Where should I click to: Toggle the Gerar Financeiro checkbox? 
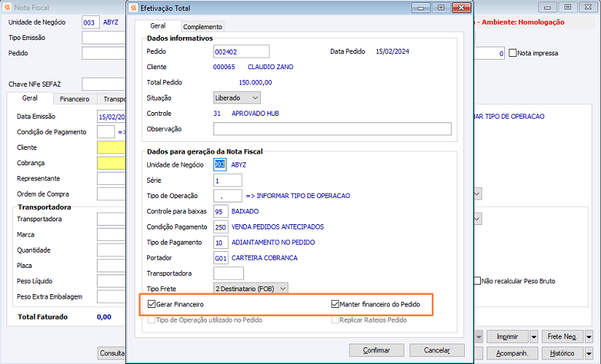pyautogui.click(x=152, y=304)
